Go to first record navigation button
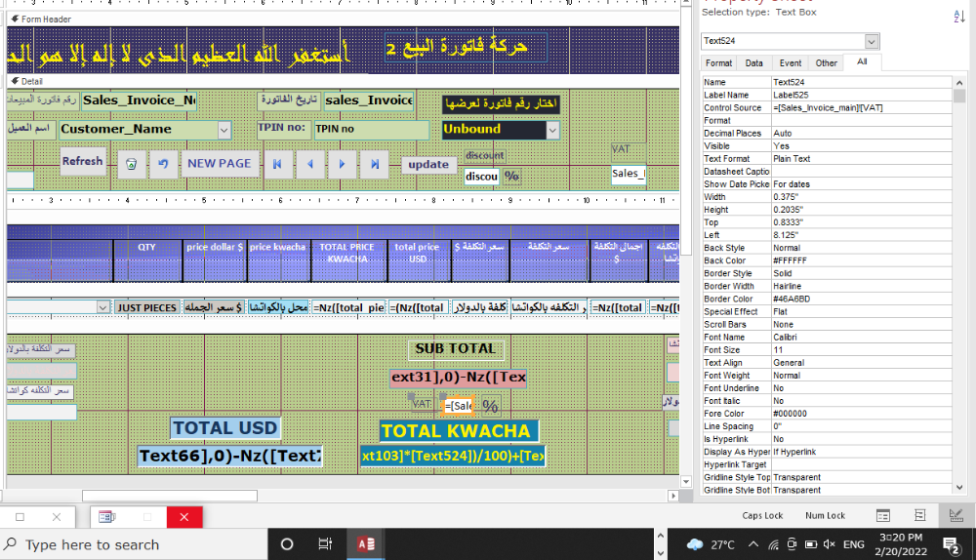976x560 pixels. 277,164
